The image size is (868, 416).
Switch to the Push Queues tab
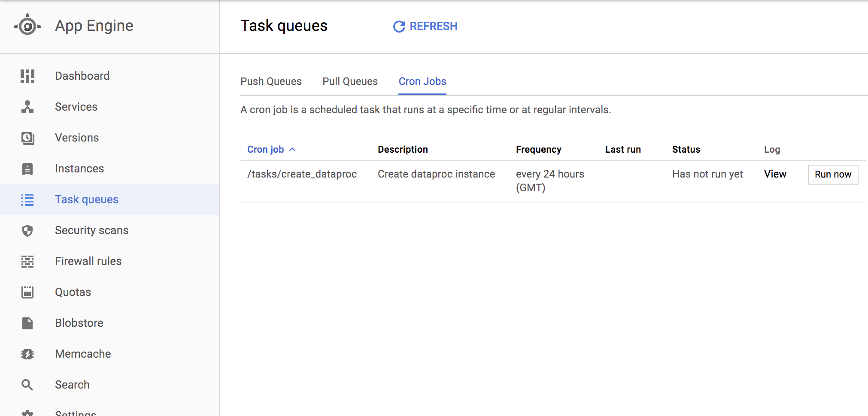coord(271,81)
